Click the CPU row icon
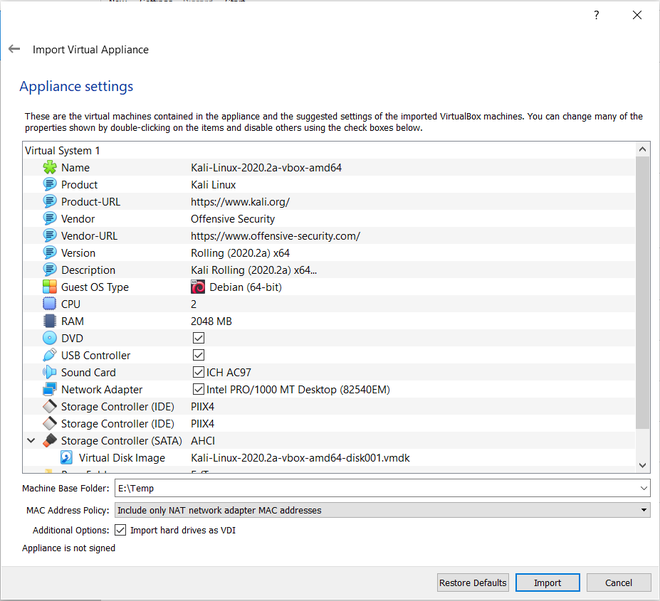This screenshot has height=601, width=660. coord(50,304)
